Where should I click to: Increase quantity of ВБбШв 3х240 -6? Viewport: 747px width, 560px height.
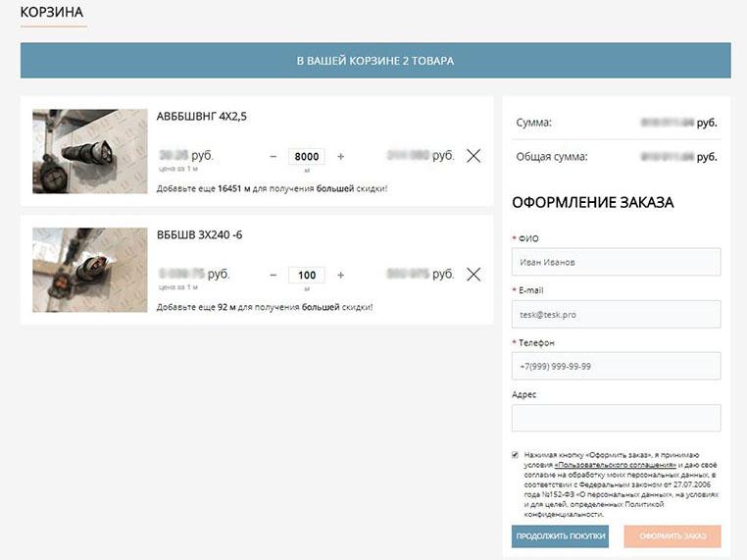[341, 276]
